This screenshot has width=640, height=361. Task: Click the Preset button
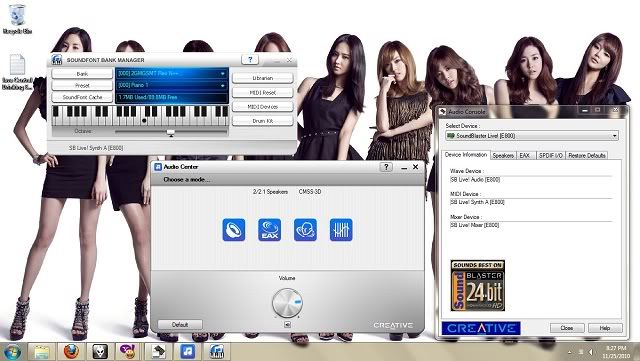[82, 85]
